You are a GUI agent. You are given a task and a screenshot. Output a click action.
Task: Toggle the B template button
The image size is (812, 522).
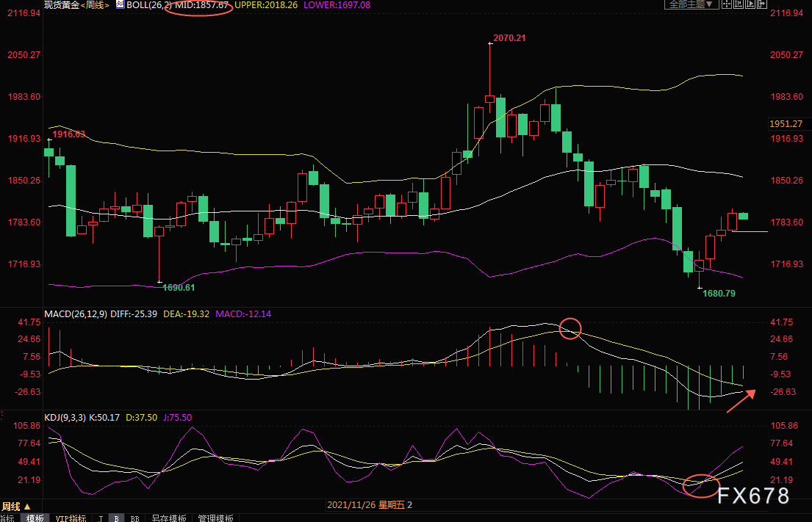115,518
